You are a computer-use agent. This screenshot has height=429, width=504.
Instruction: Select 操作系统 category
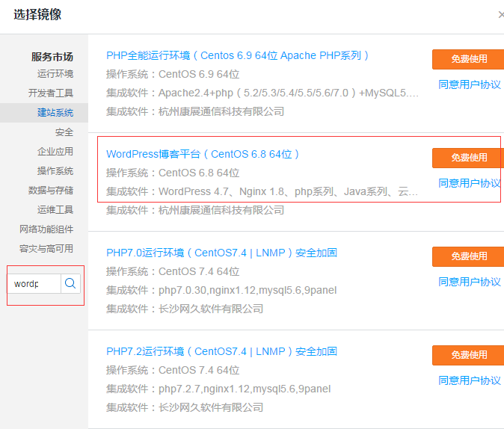55,170
